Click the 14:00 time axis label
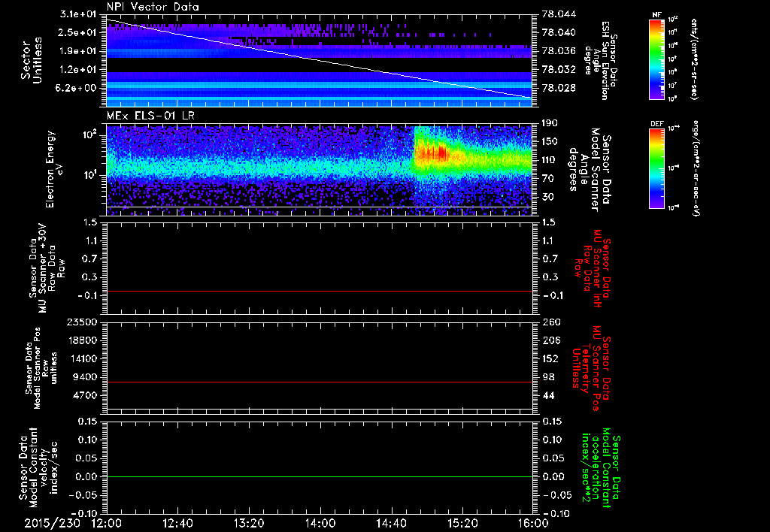Image resolution: width=770 pixels, height=532 pixels. pos(320,523)
